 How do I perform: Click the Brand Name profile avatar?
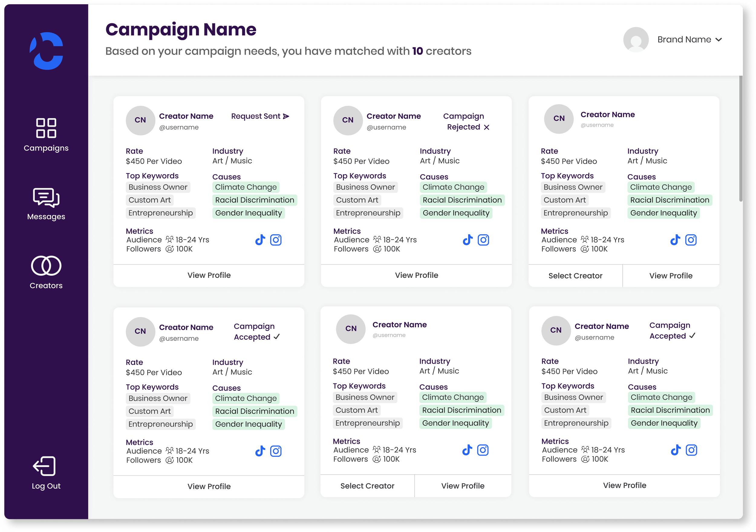click(x=636, y=40)
